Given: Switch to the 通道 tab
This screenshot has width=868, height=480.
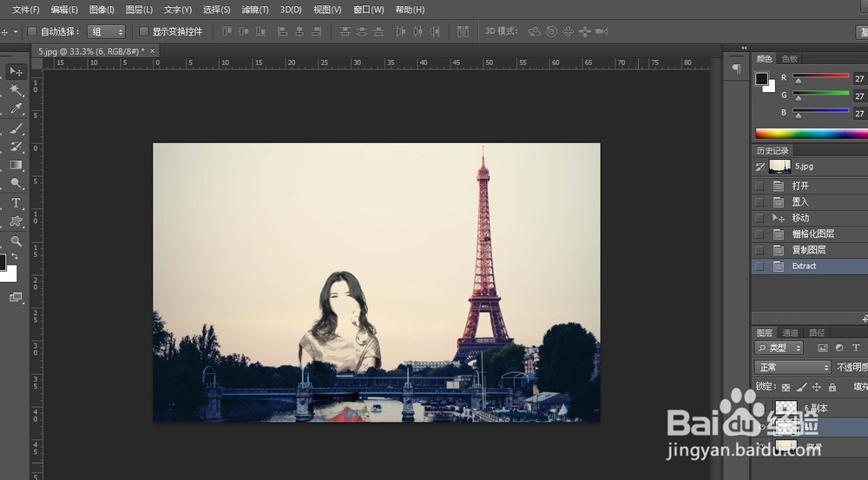Looking at the screenshot, I should coord(790,332).
